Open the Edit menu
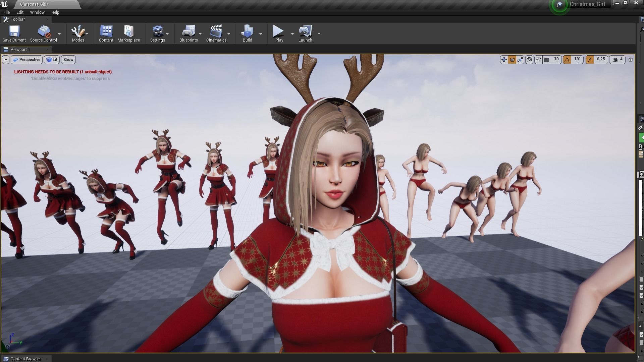This screenshot has width=644, height=362. tap(20, 12)
